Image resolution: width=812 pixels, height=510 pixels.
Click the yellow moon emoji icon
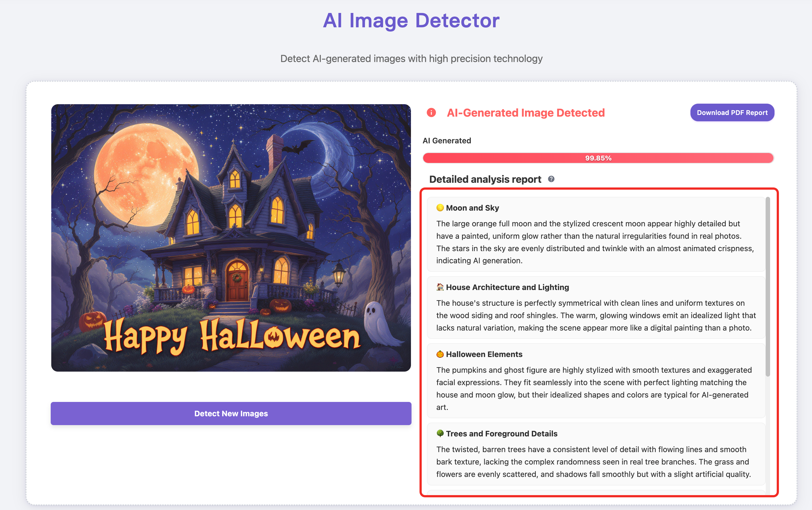click(x=440, y=208)
